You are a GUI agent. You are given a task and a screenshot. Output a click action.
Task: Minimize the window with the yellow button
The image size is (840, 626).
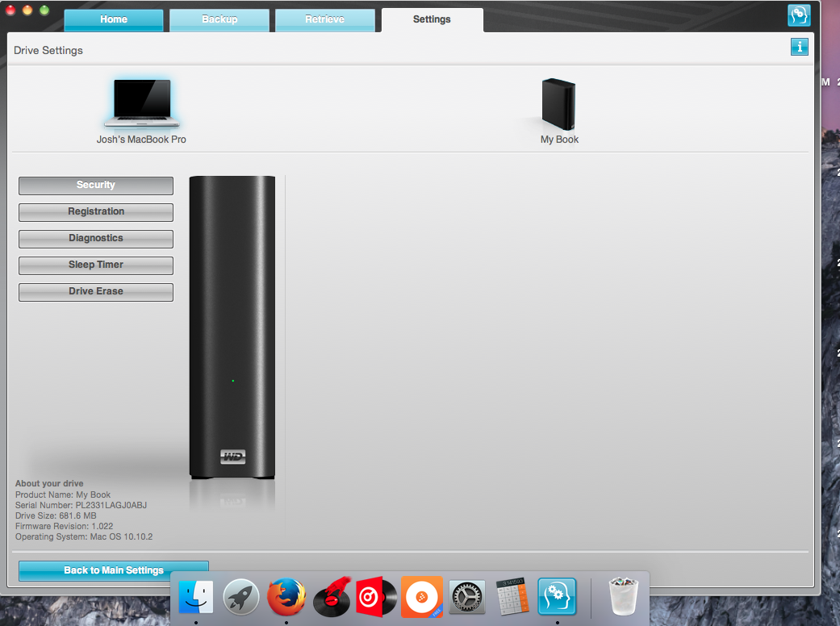27,10
